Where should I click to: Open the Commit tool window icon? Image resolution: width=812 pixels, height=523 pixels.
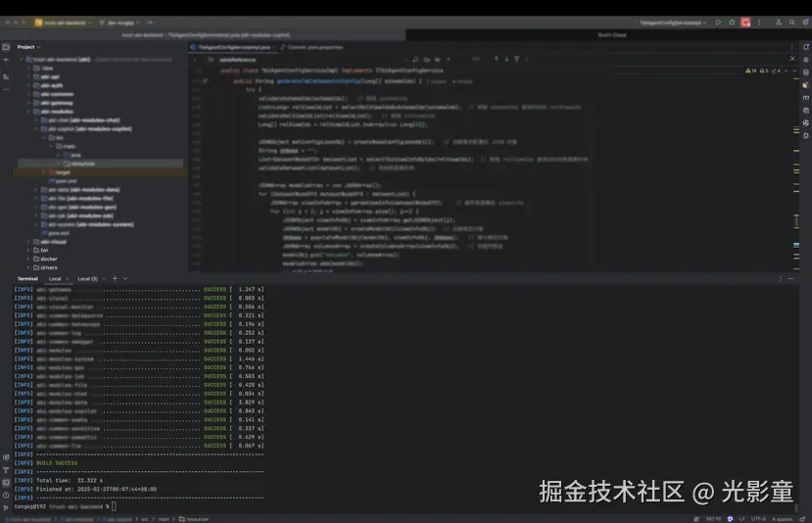point(6,60)
